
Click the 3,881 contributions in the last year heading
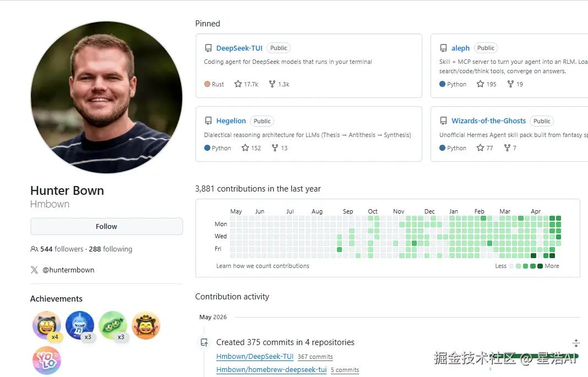pos(258,188)
